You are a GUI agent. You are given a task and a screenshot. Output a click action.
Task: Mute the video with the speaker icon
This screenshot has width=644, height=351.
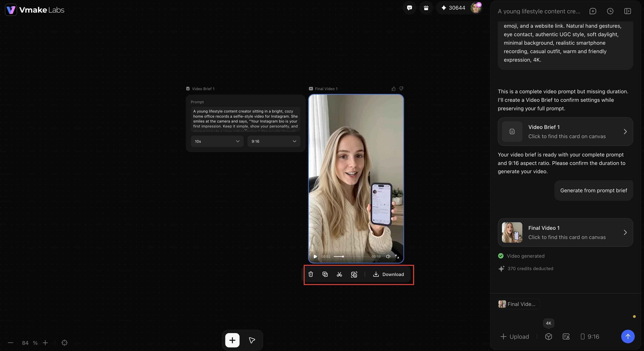pos(388,257)
